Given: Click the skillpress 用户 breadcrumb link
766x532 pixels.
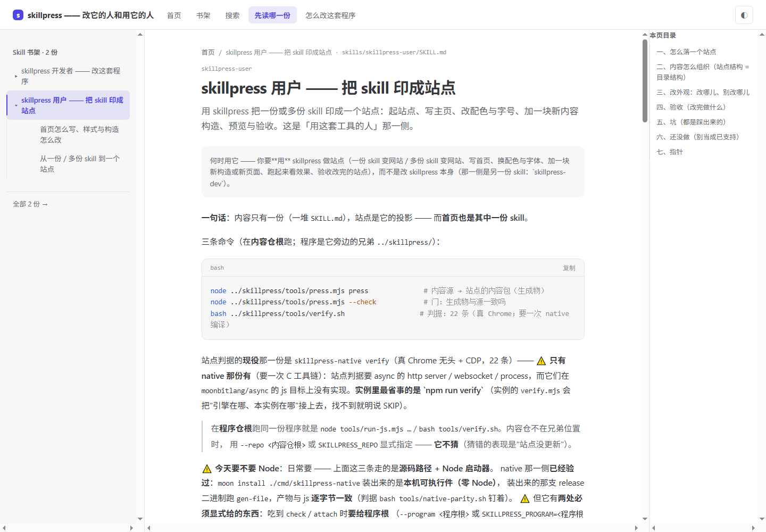Looking at the screenshot, I should coord(279,52).
